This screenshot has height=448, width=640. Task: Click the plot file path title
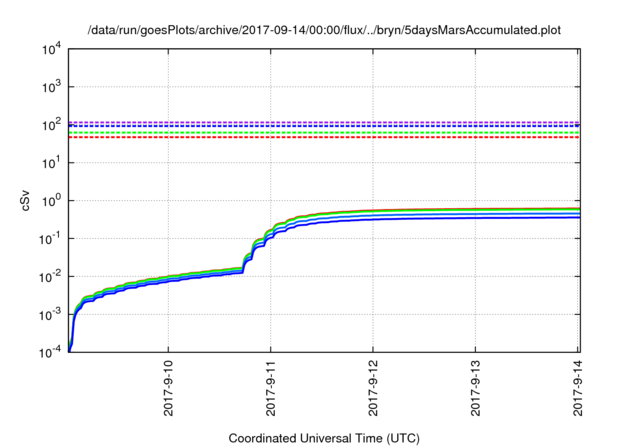point(324,30)
